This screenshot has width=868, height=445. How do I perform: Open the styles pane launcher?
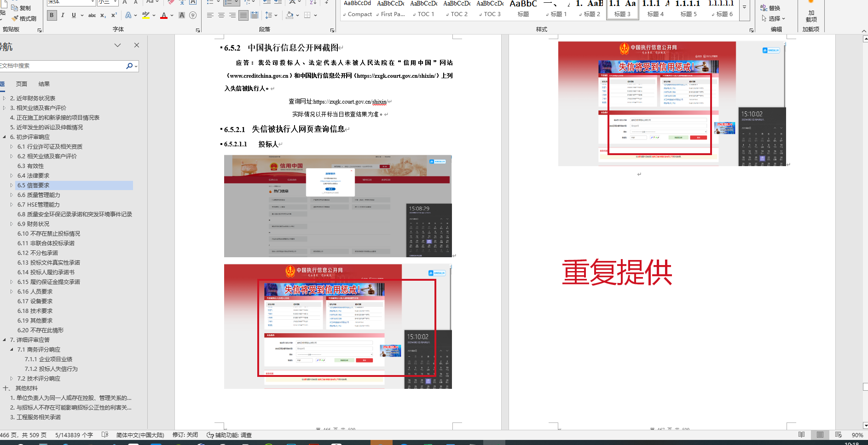pyautogui.click(x=752, y=30)
